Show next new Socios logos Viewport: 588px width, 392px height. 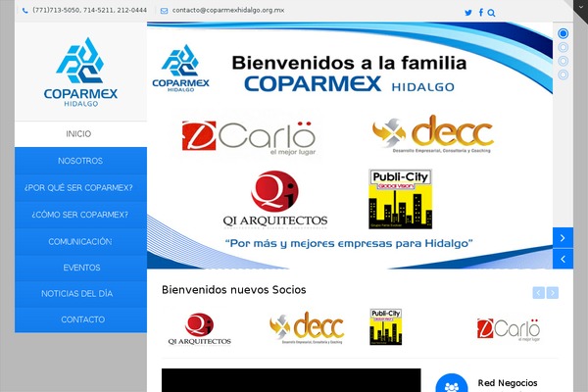(x=553, y=293)
